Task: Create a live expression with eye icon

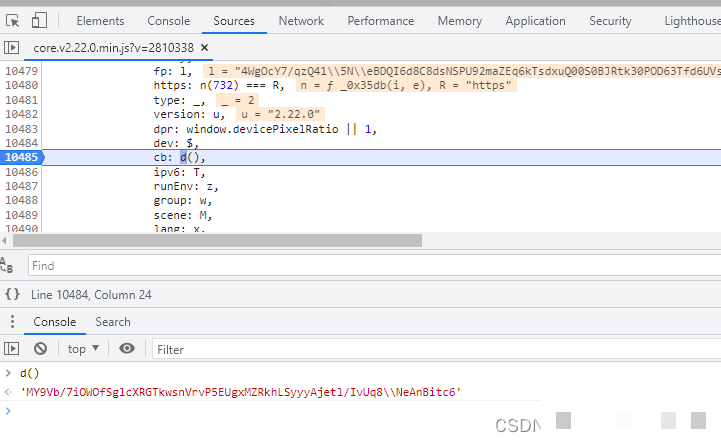Action: [127, 349]
